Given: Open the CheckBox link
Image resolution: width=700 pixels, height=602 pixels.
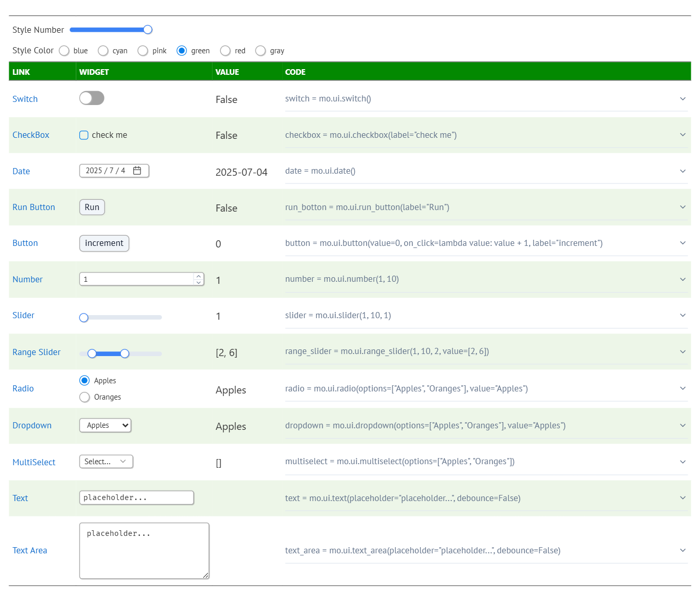Looking at the screenshot, I should pos(31,135).
